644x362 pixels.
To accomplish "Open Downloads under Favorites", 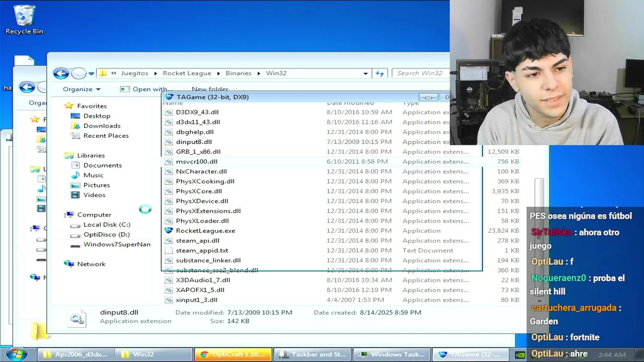I will [102, 126].
